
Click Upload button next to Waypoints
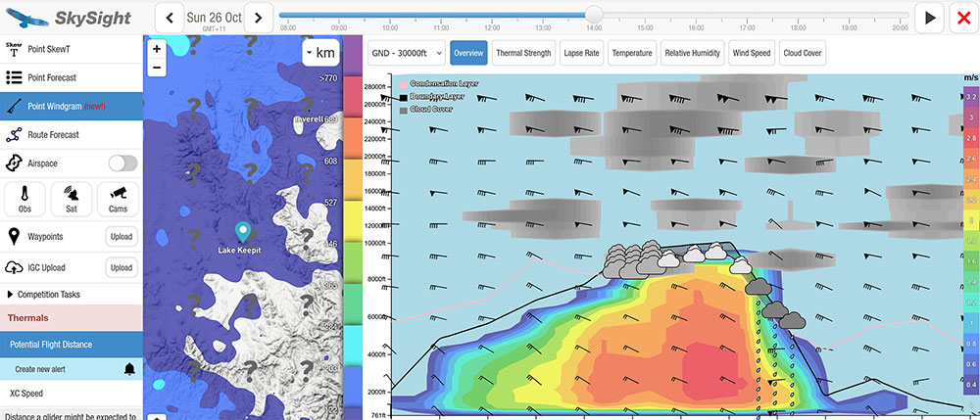[x=121, y=237]
